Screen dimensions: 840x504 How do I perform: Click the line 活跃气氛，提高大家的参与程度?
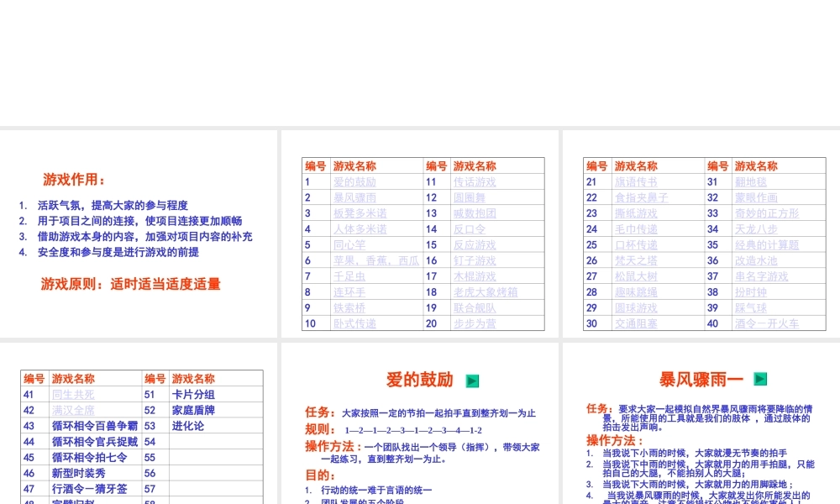pyautogui.click(x=113, y=205)
